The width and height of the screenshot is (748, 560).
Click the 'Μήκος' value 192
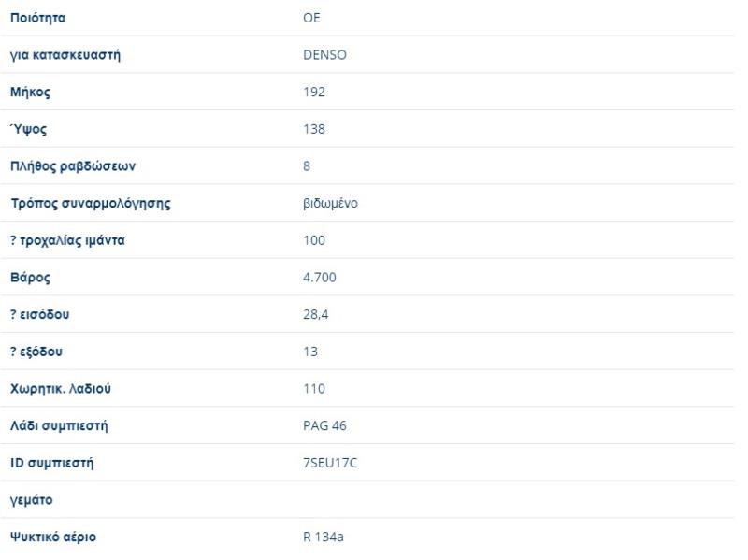[x=314, y=92]
